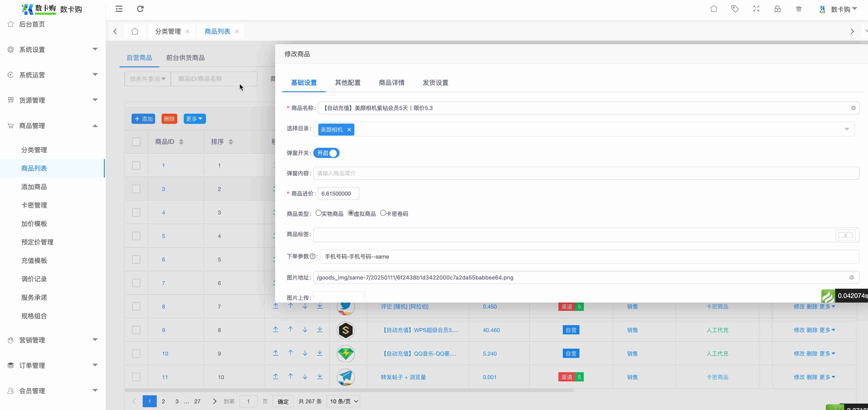Click the lock screen icon
The height and width of the screenshot is (410, 868).
coord(777,9)
